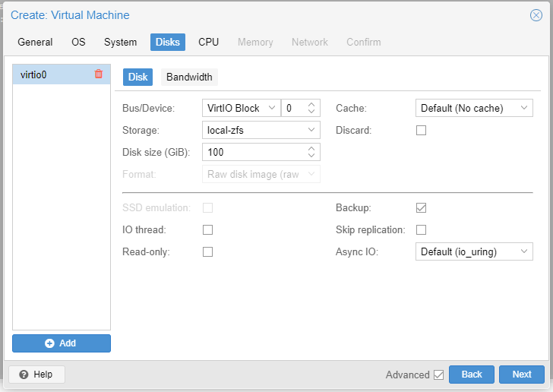Click the Disk size input field
Image resolution: width=553 pixels, height=392 pixels.
(x=254, y=152)
